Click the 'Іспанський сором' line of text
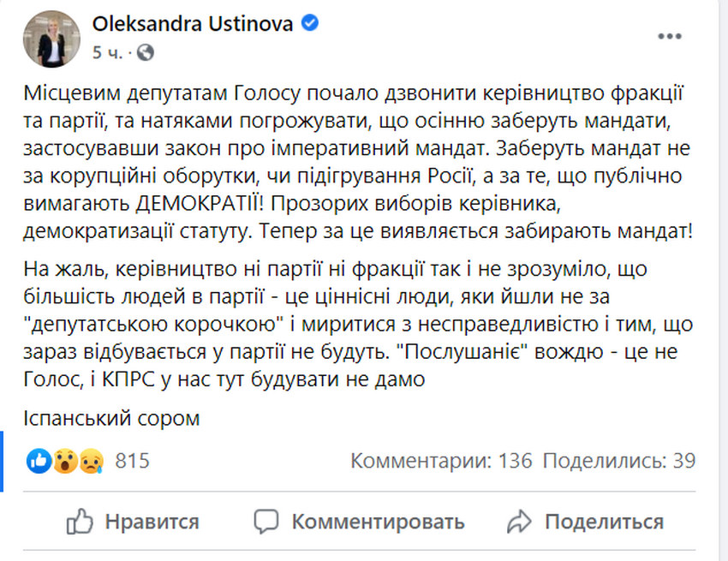 point(113,419)
